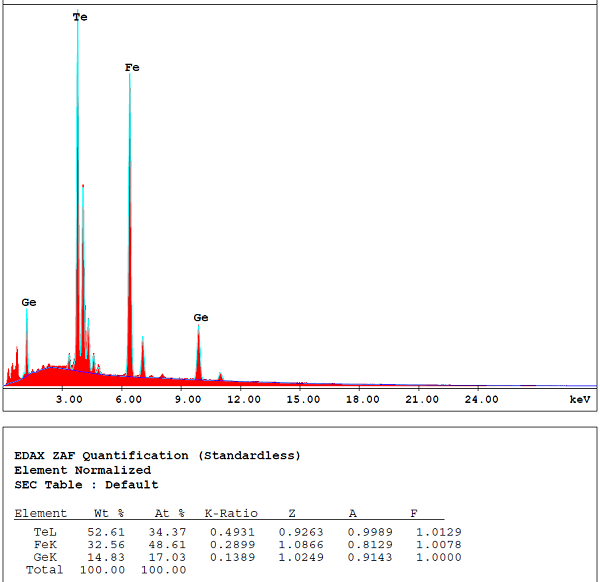600x582 pixels.
Task: Click the 6.00 axis tick label
Action: pyautogui.click(x=129, y=399)
